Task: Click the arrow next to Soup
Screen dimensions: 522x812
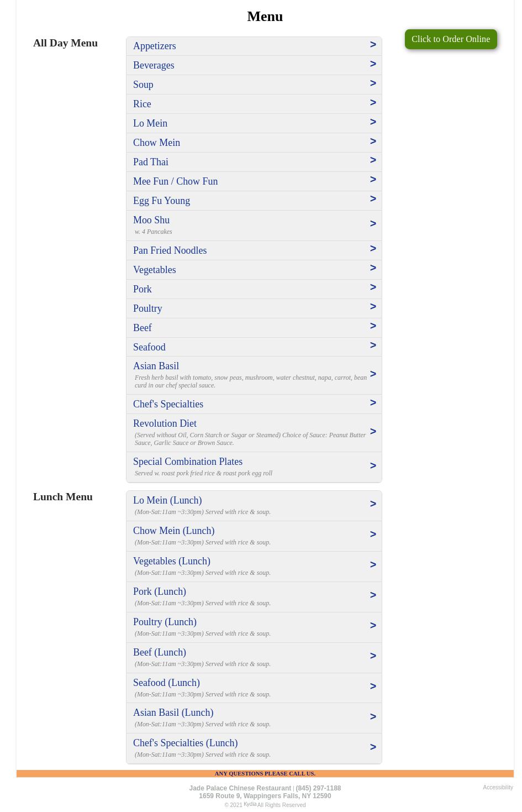Action: click(373, 83)
